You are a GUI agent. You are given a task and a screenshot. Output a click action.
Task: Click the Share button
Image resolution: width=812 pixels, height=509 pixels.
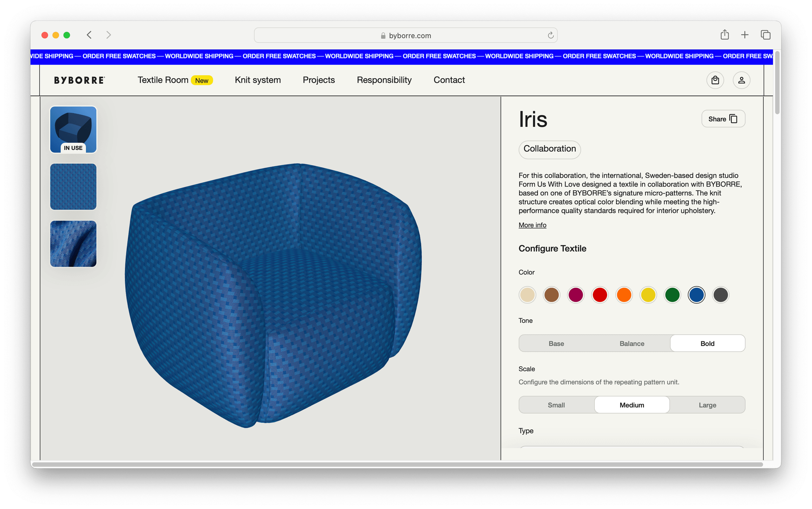pos(723,119)
